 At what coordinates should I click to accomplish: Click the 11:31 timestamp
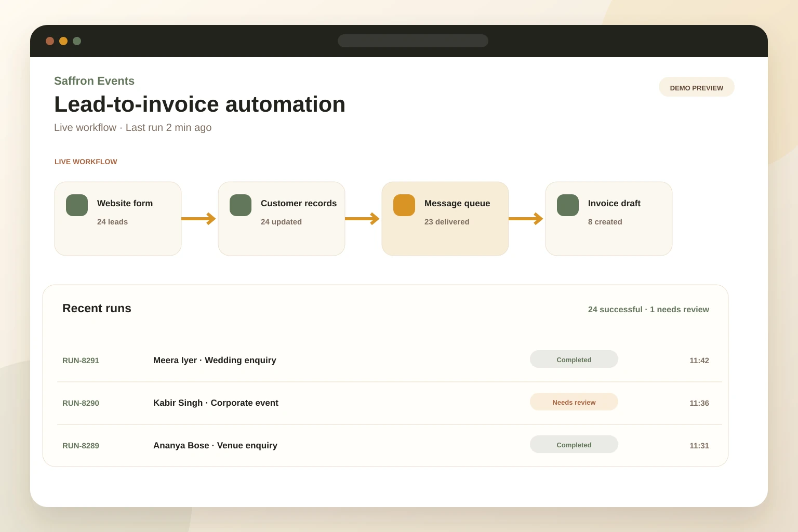699,446
